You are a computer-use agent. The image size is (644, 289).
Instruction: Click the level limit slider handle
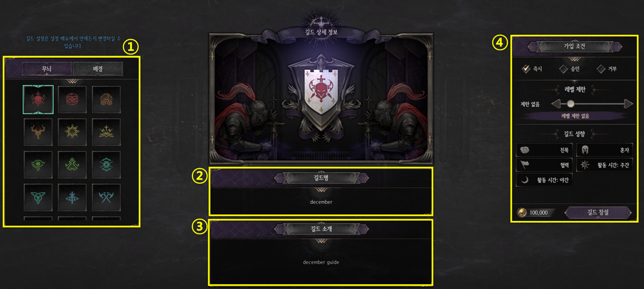571,103
